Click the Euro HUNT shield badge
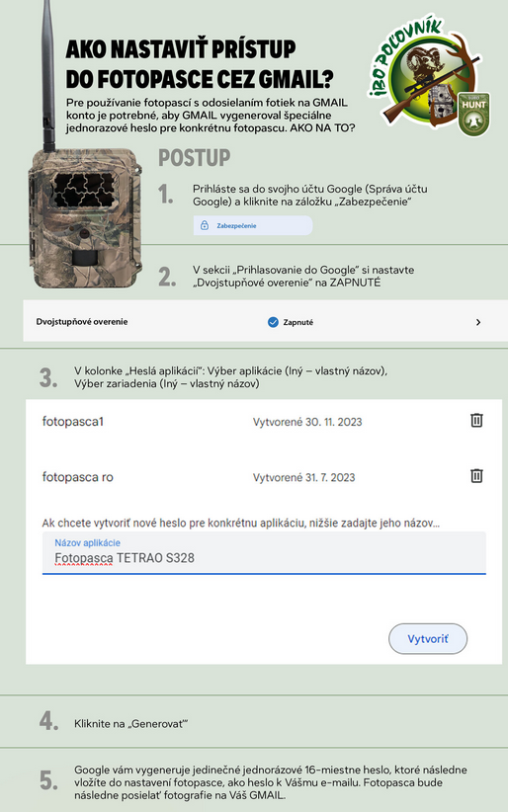Screen dimensions: 508x812 point(473,114)
